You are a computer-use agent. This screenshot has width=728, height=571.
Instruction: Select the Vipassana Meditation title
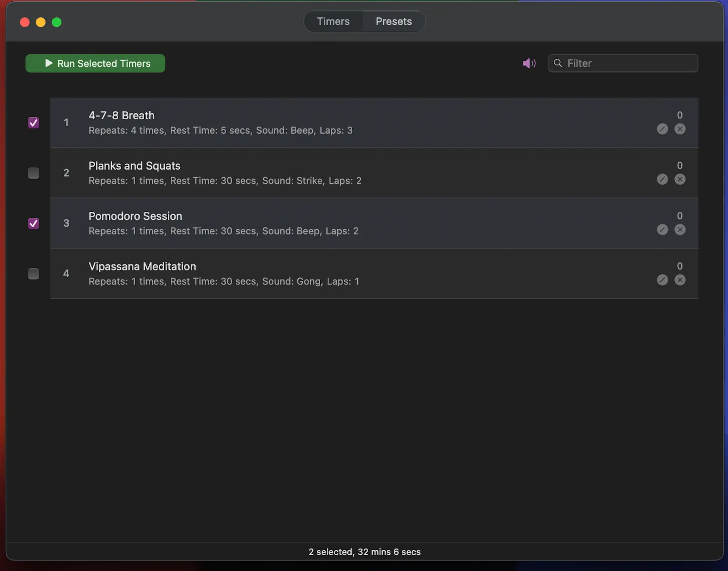pyautogui.click(x=142, y=266)
